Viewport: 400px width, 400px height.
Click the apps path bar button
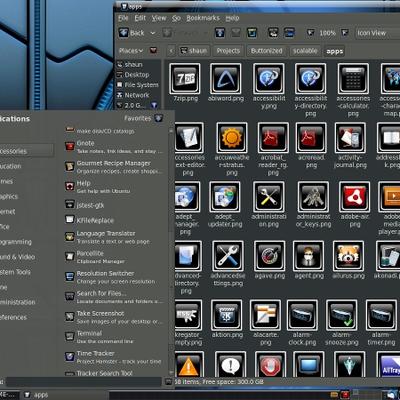335,51
